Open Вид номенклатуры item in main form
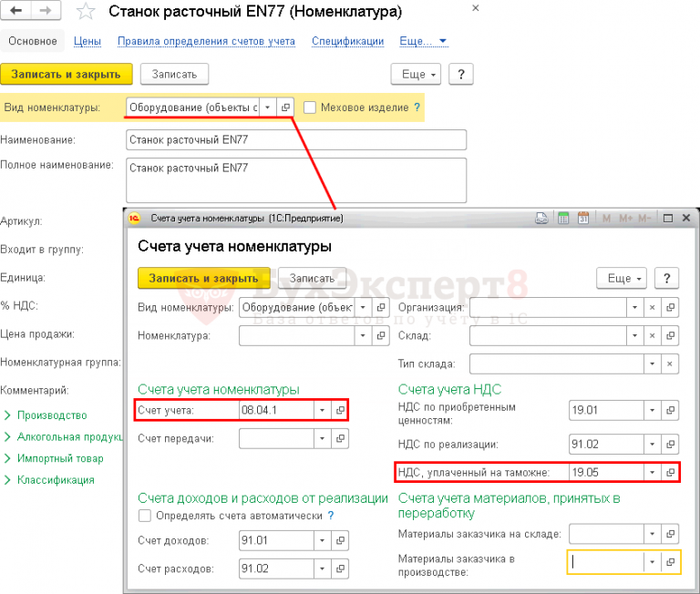 click(x=285, y=108)
